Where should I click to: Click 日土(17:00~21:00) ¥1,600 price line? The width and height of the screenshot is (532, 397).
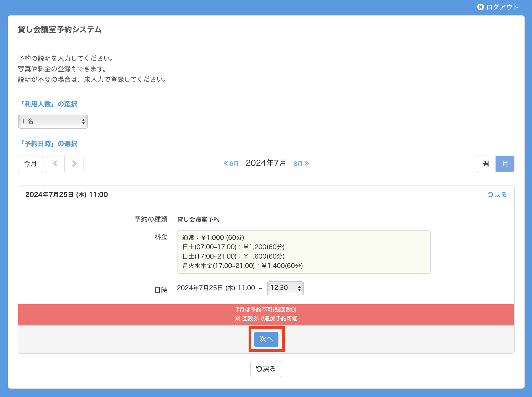[x=233, y=256]
